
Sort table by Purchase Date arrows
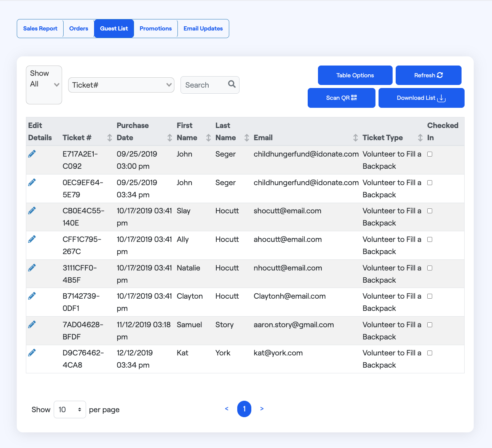tap(170, 138)
